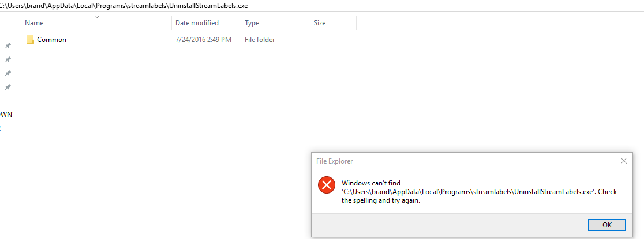The height and width of the screenshot is (239, 644).
Task: Sort by the Date modified column header
Action: (197, 23)
